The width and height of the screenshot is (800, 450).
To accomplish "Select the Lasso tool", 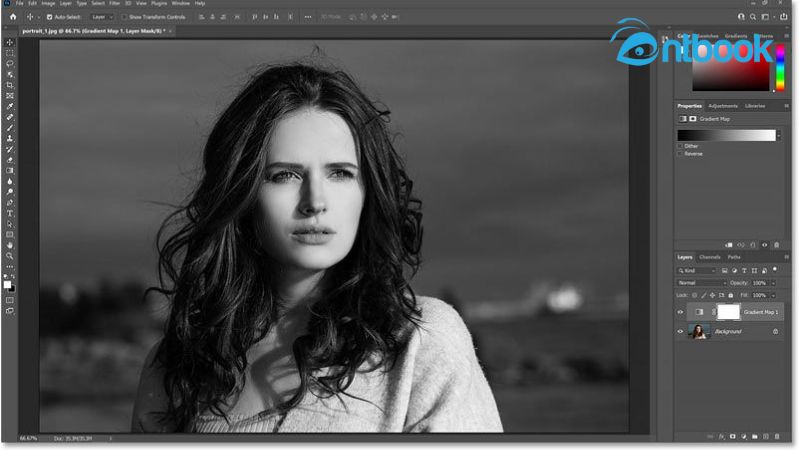I will (x=10, y=64).
